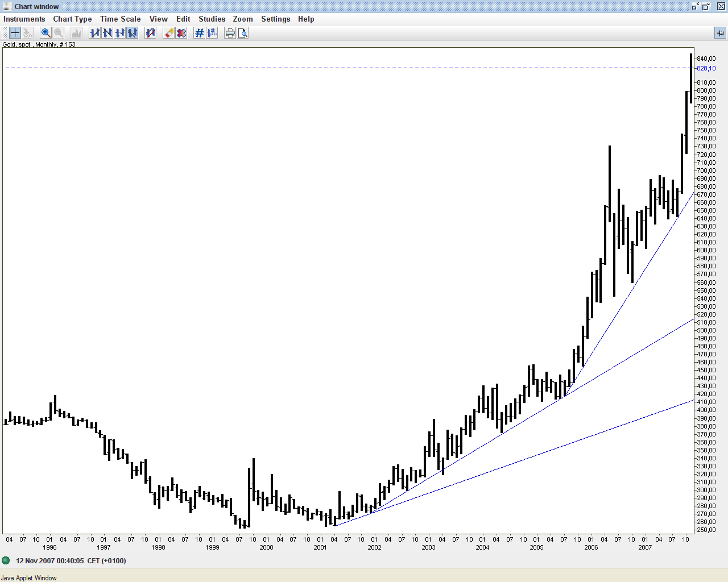Select the horizontal line drawing tool
Image resolution: width=728 pixels, height=582 pixels.
120,33
